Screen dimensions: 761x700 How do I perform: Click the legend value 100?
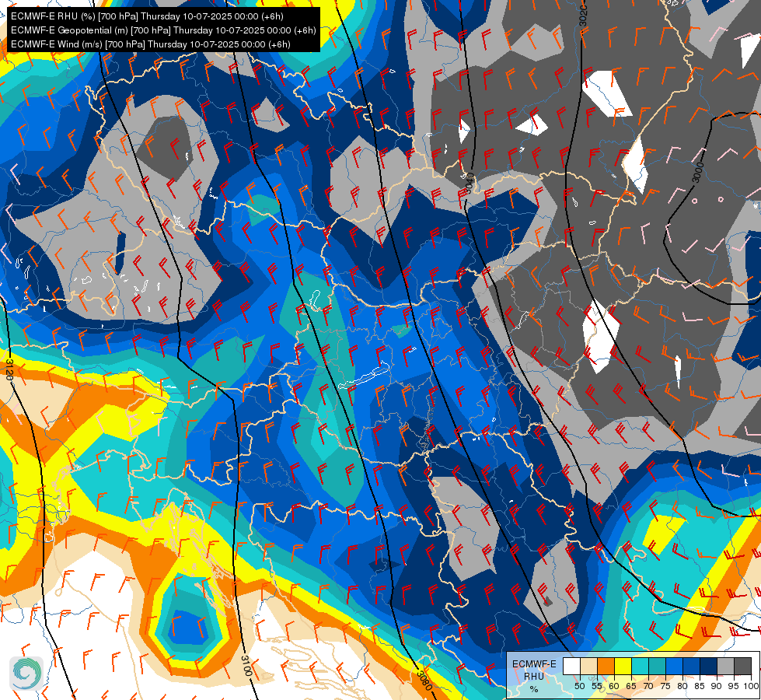pos(750,686)
